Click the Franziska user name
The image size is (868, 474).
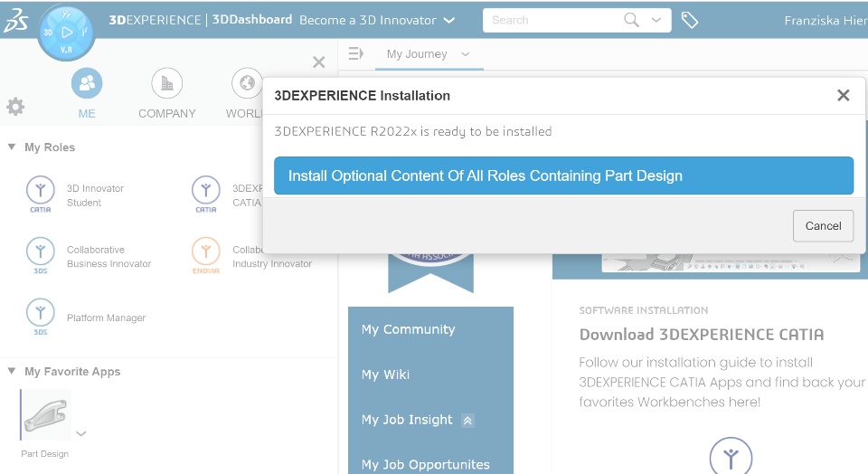[x=825, y=21]
